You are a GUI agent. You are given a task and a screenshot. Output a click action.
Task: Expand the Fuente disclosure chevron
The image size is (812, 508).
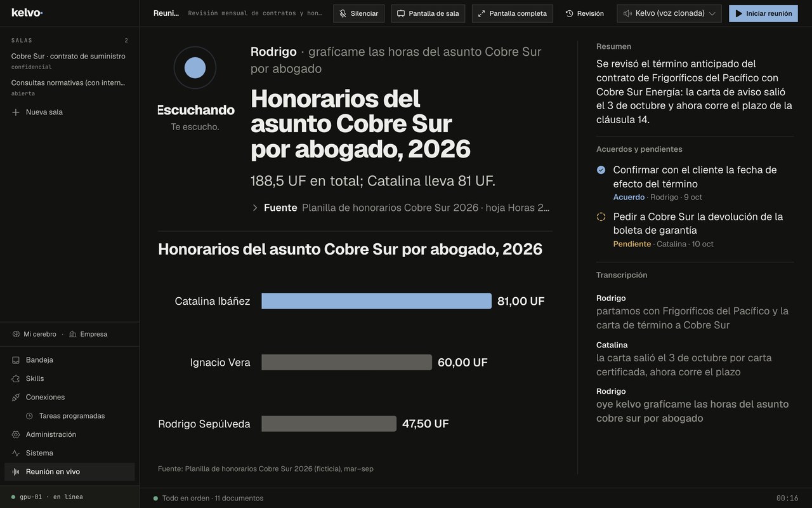(255, 208)
